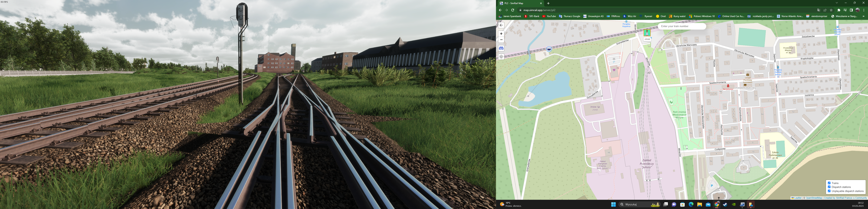This screenshot has height=209, width=868.
Task: Open the Discord link on the map
Action: (501, 48)
